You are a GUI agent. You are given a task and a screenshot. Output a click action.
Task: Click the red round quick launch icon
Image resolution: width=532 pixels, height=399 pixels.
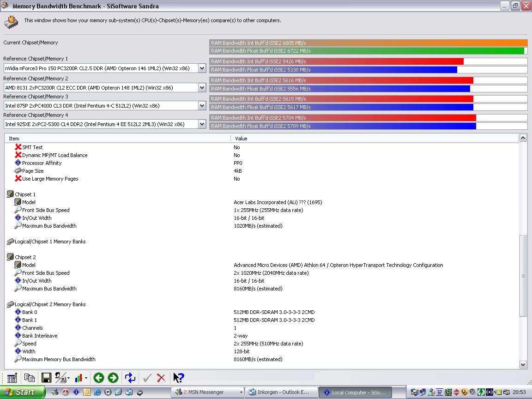(x=66, y=392)
